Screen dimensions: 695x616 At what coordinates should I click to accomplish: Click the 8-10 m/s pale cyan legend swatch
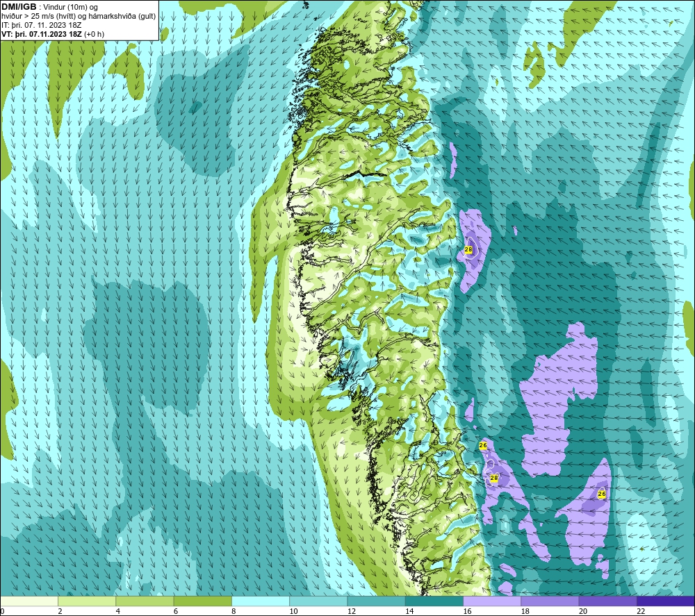(261, 601)
